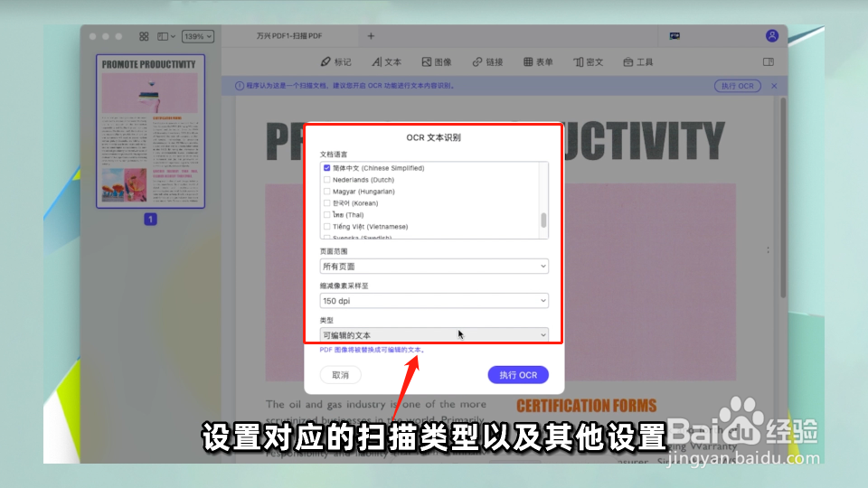Viewport: 868px width, 488px height.
Task: Click the info icon in notification bar
Action: [x=239, y=86]
